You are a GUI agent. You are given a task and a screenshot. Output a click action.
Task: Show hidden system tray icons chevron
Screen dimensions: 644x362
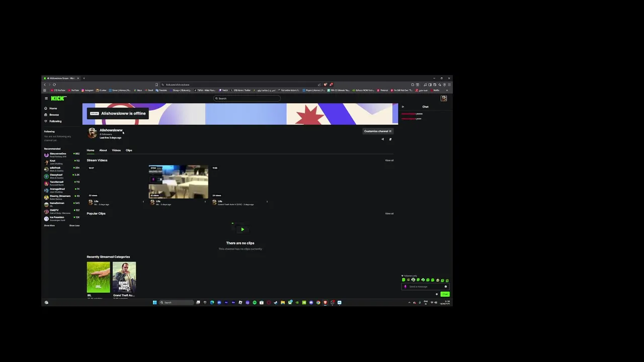click(x=409, y=303)
